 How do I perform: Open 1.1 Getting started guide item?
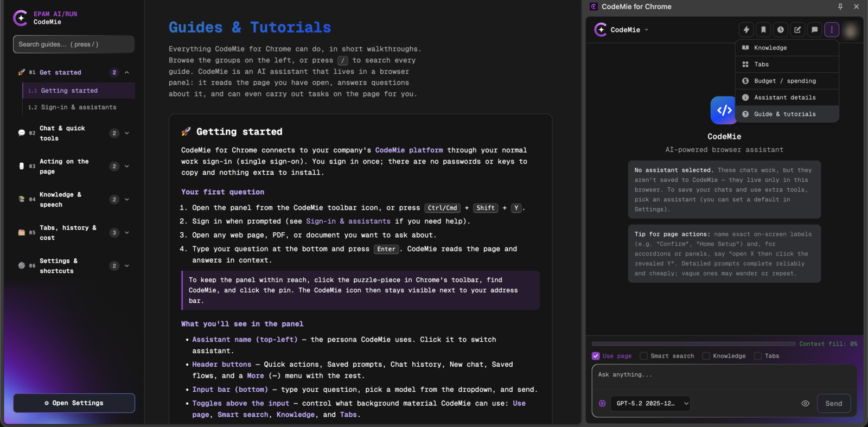(79, 91)
